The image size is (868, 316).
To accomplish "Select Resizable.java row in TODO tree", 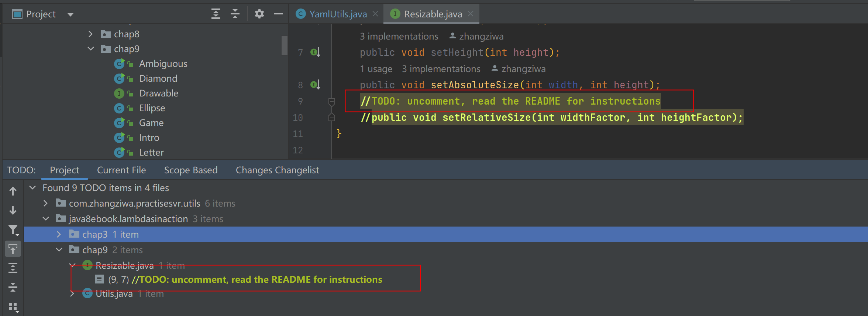I will click(x=446, y=265).
